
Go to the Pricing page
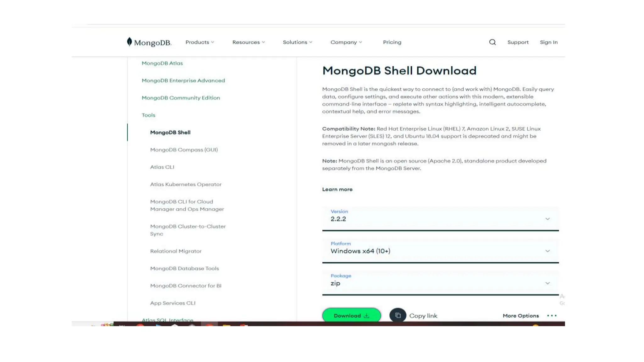pos(392,42)
